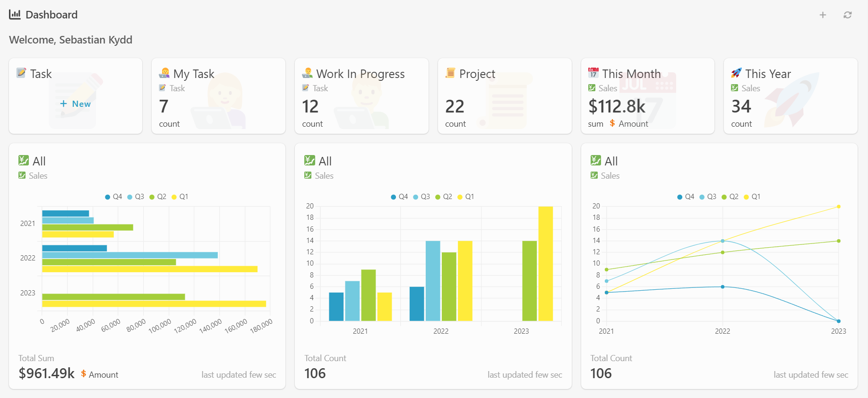Toggle Q1 legend in column chart
This screenshot has width=868, height=398.
point(466,197)
